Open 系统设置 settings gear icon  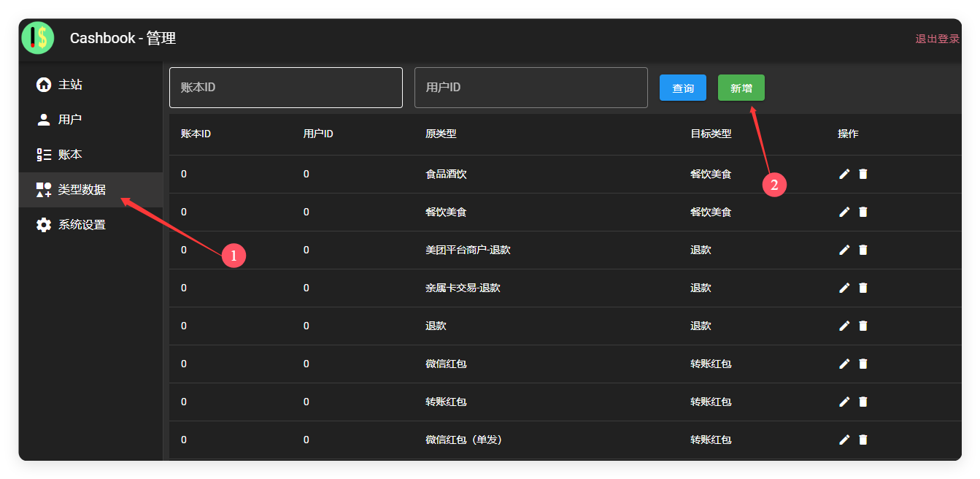pos(43,224)
